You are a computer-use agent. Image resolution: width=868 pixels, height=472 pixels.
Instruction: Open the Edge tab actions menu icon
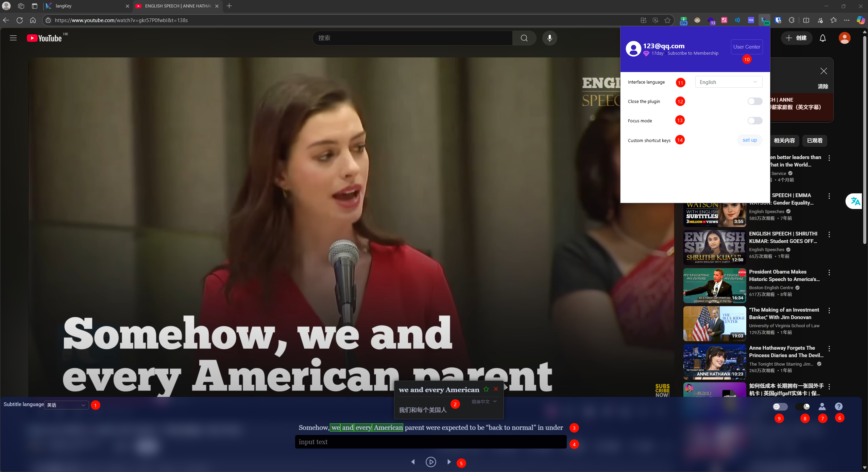coord(34,6)
